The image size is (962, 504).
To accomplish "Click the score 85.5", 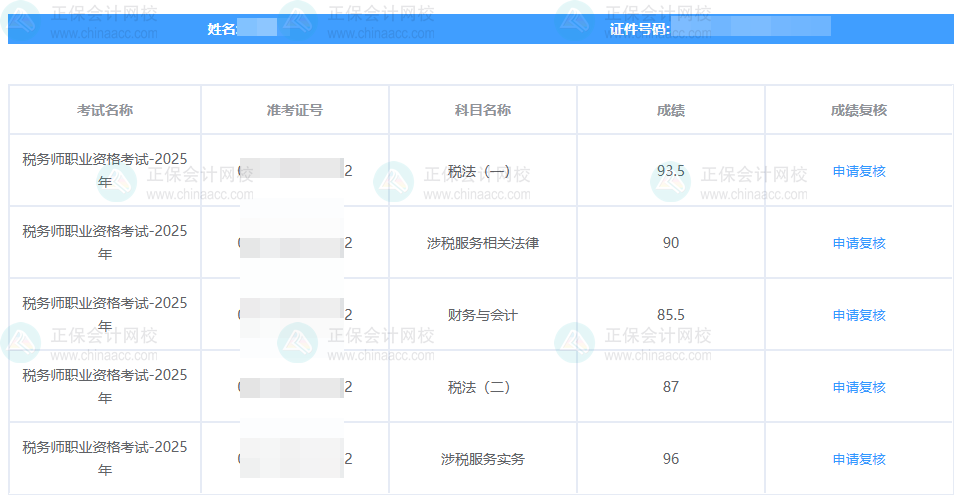I will 671,315.
